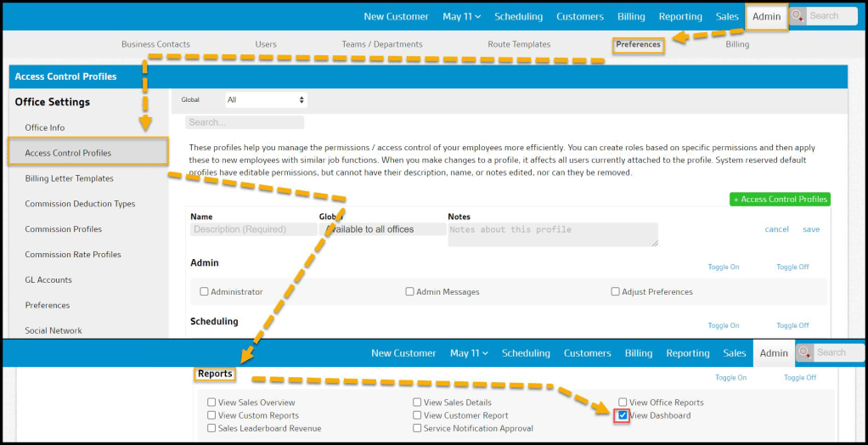Click into the Name description field
868x445 pixels.
point(253,229)
